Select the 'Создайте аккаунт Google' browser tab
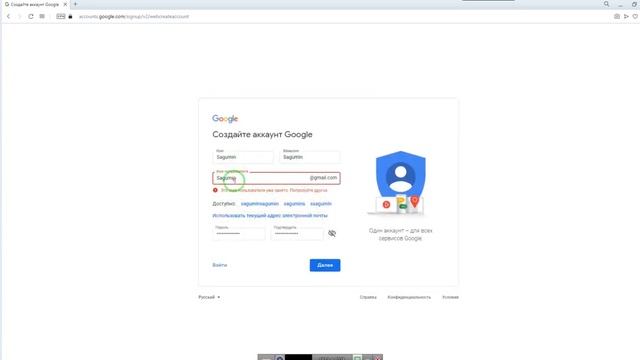The width and height of the screenshot is (640, 360). [x=35, y=4]
